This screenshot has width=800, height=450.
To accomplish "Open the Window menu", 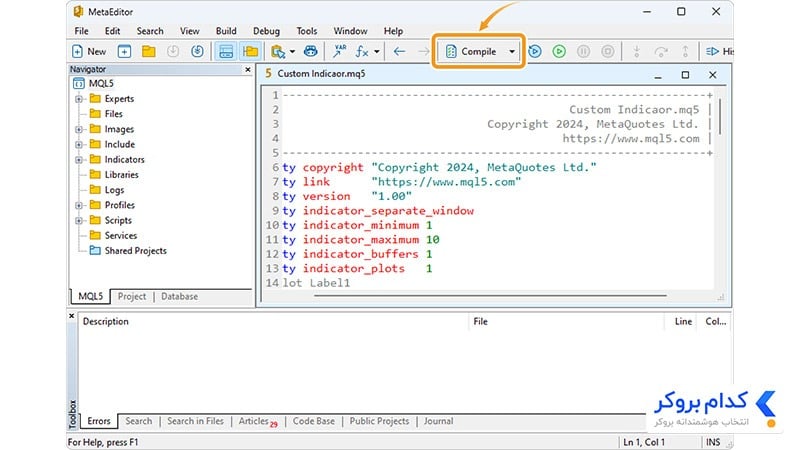I will [x=350, y=31].
